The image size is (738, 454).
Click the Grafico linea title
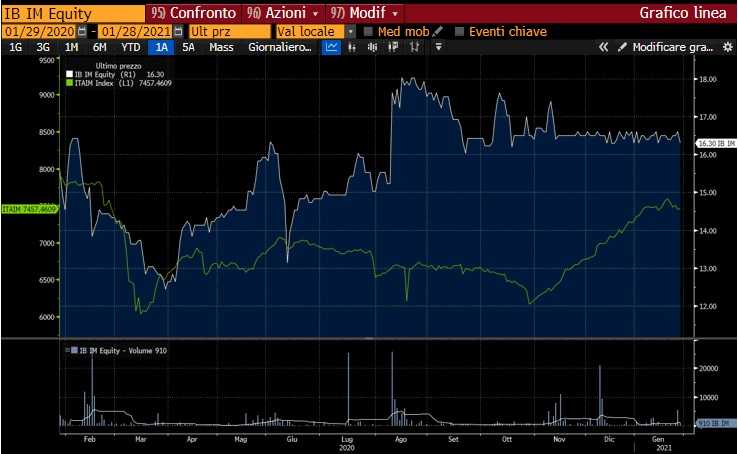click(x=682, y=13)
